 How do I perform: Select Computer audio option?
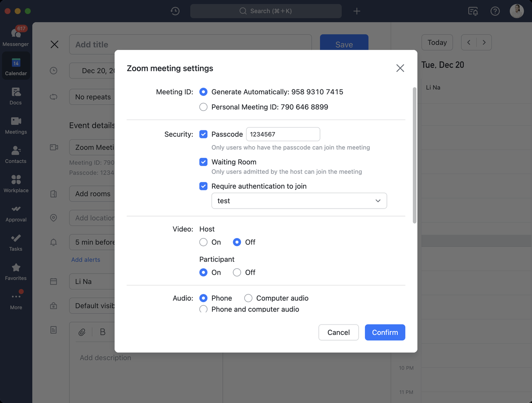(248, 298)
